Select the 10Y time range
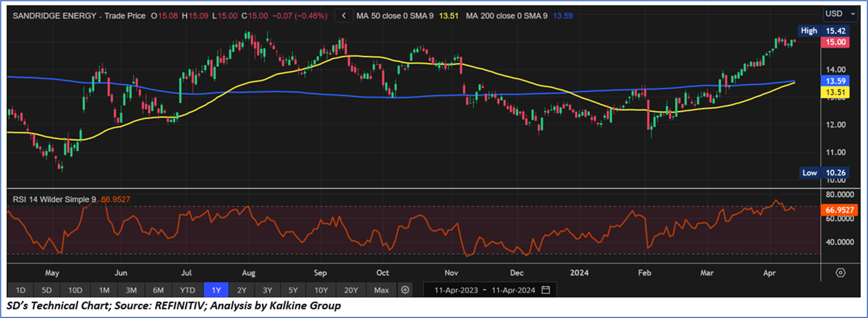 coord(321,290)
